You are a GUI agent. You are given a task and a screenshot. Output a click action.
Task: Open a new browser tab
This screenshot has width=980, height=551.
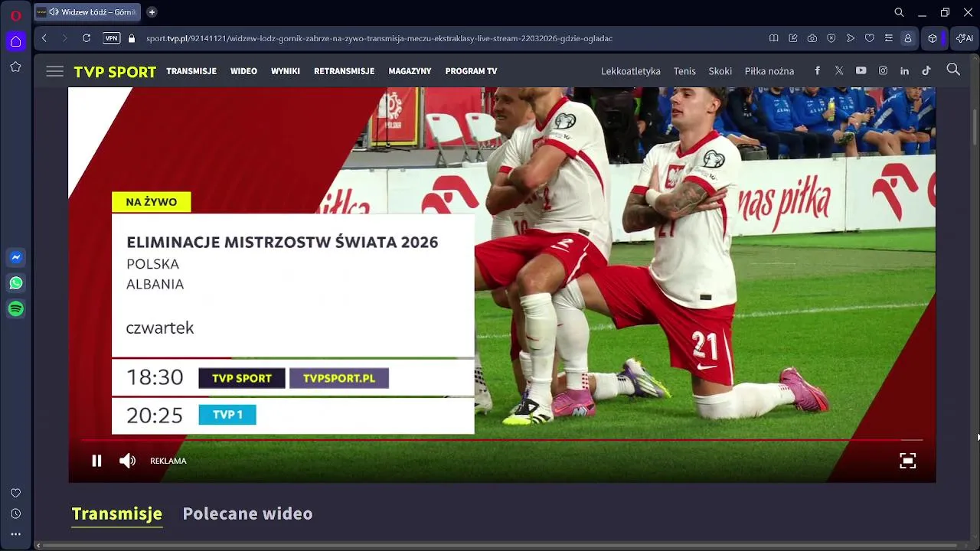point(152,12)
